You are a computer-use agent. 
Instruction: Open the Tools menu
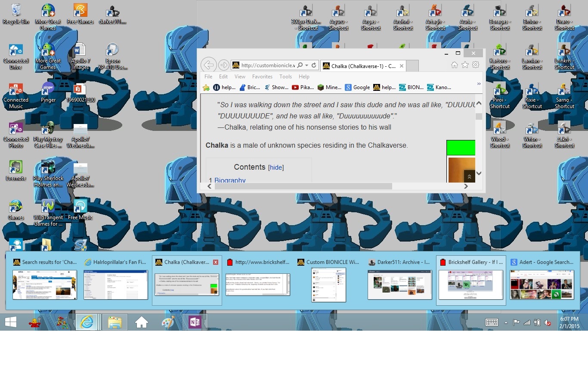285,76
